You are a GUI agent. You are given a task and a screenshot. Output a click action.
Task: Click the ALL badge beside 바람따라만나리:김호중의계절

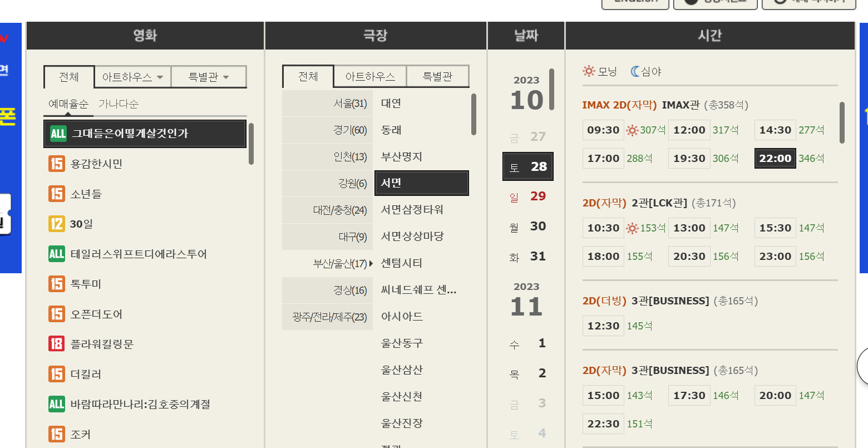click(x=57, y=404)
